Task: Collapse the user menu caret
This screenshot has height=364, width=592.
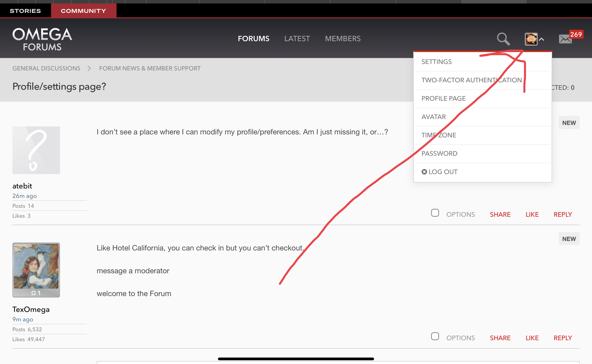Action: (542, 39)
